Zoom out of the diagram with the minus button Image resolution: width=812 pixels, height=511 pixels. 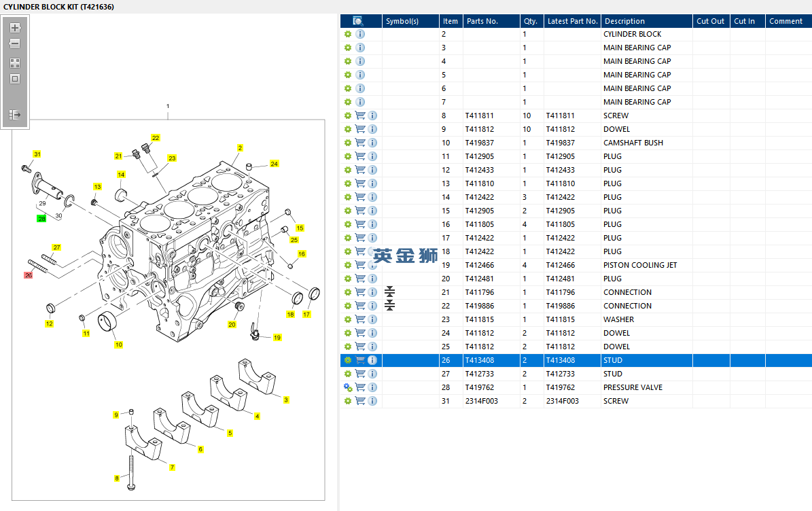click(x=15, y=43)
